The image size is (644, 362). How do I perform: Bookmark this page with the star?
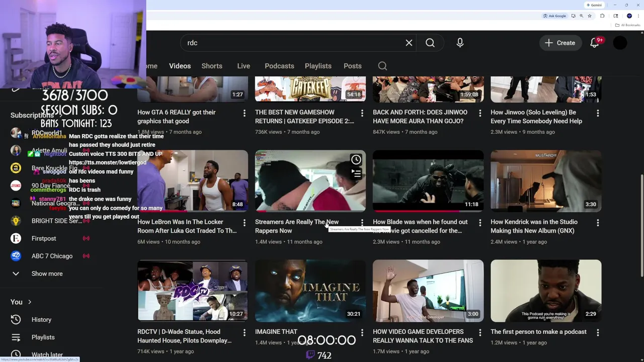[x=590, y=16]
